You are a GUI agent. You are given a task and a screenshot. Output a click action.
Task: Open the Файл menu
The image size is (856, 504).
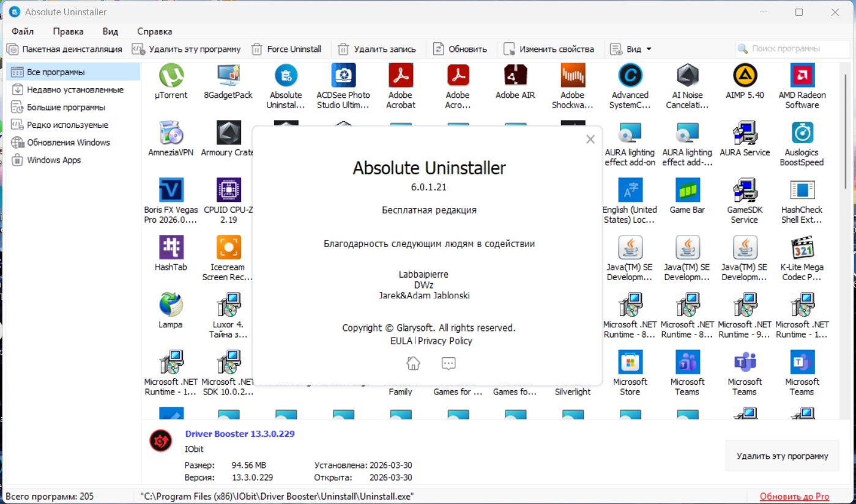tap(23, 31)
